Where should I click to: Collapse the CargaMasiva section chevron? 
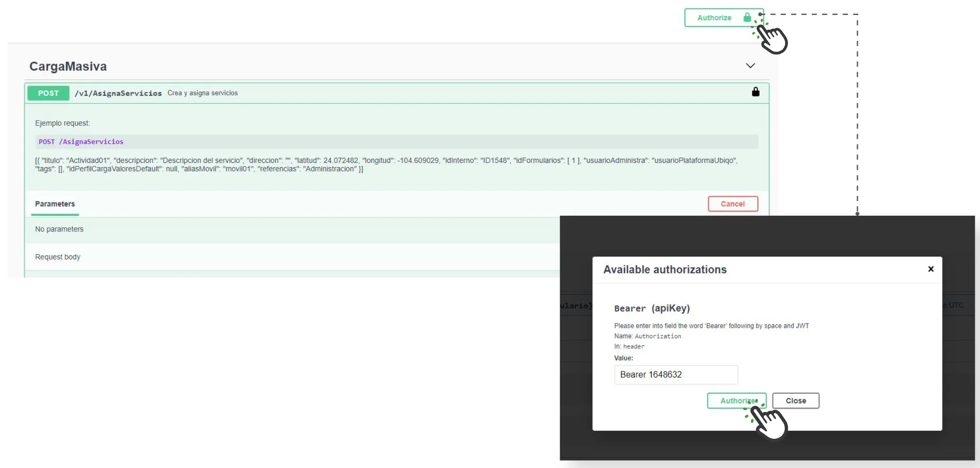click(x=751, y=65)
